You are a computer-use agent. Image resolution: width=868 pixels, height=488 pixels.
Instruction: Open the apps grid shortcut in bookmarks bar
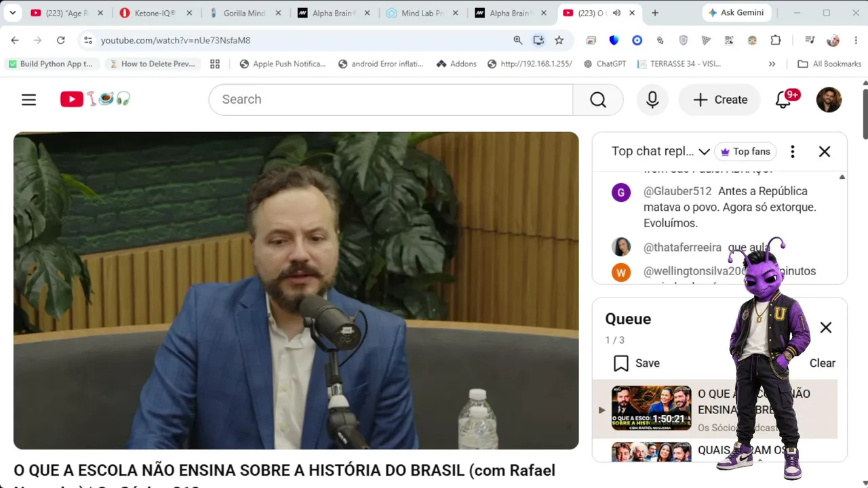click(215, 64)
